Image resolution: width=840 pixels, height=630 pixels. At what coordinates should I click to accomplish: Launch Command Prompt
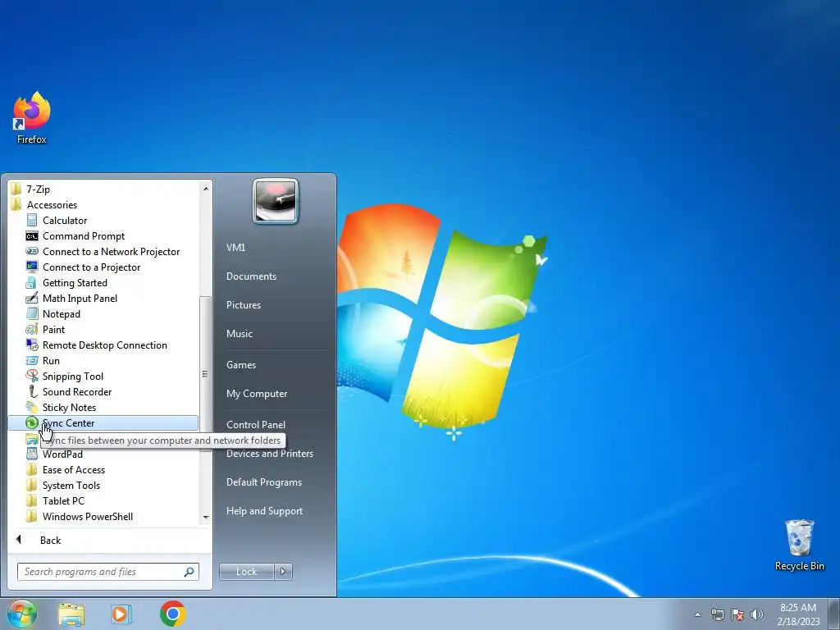click(83, 235)
